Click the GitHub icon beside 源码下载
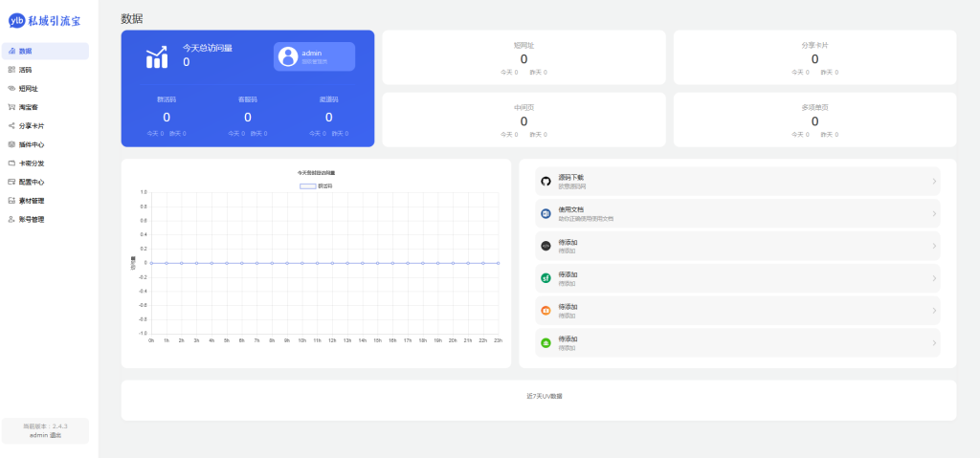Viewport: 980px width, 458px height. click(x=546, y=181)
